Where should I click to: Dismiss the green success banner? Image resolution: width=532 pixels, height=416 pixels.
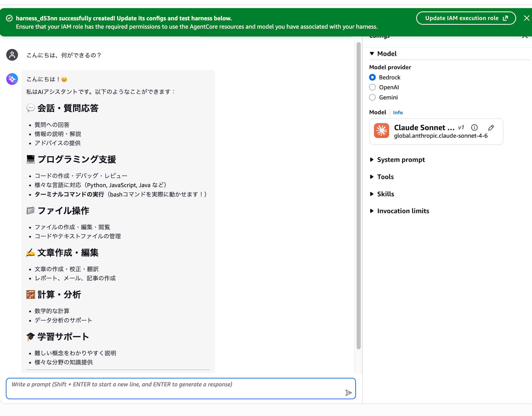click(526, 18)
